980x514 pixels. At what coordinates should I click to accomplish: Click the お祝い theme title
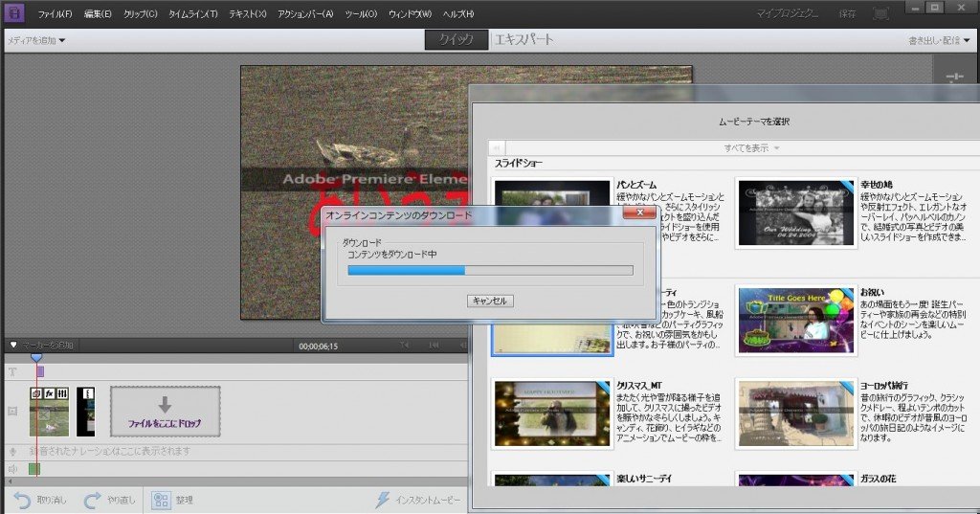coord(872,292)
